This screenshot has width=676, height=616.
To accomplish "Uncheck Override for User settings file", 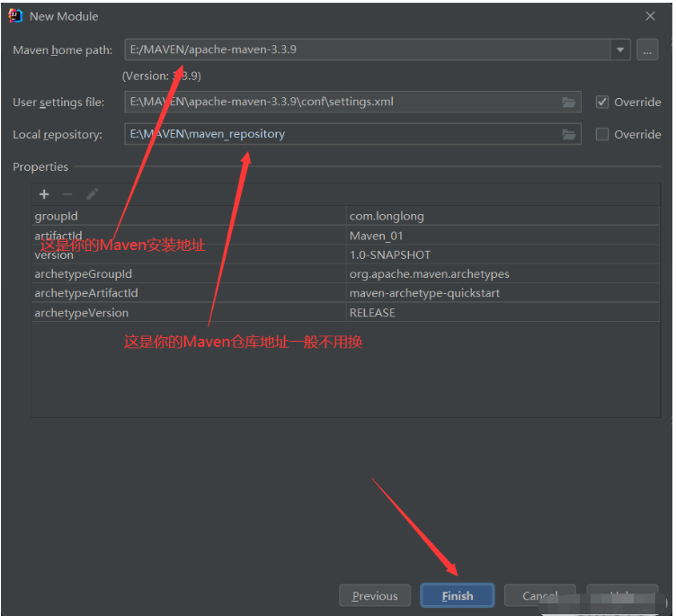I will [602, 103].
